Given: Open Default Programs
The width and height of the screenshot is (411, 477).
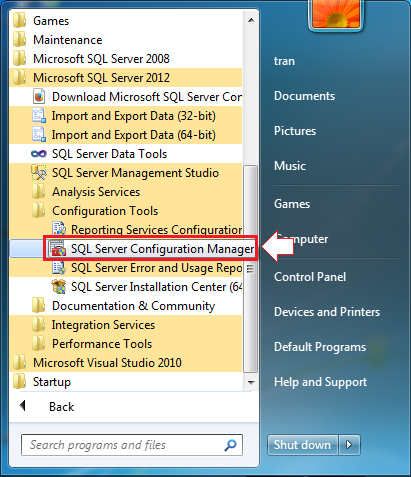Looking at the screenshot, I should 320,347.
